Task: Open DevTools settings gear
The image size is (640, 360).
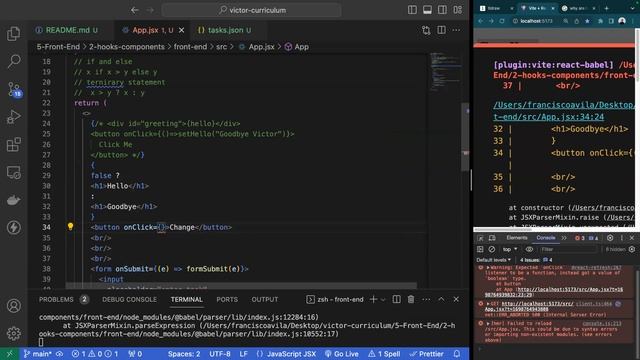Action: tap(610, 238)
